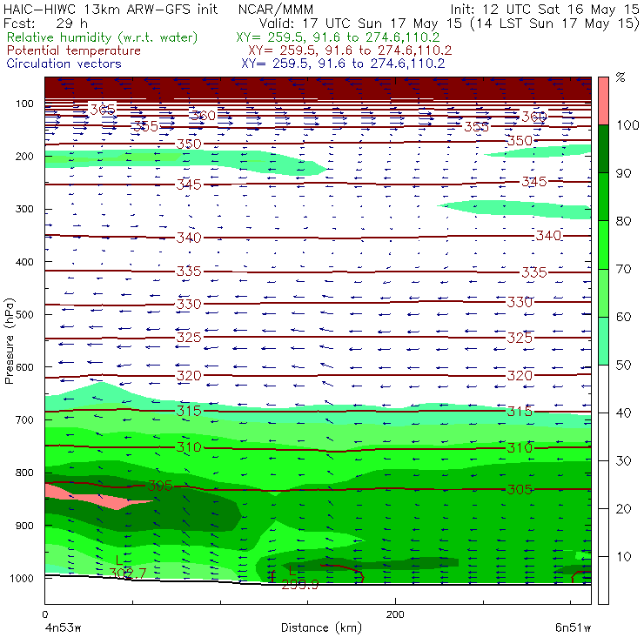The width and height of the screenshot is (644, 644).
Task: Click the 1000 hPa pressure axis label
Action: coord(22,578)
